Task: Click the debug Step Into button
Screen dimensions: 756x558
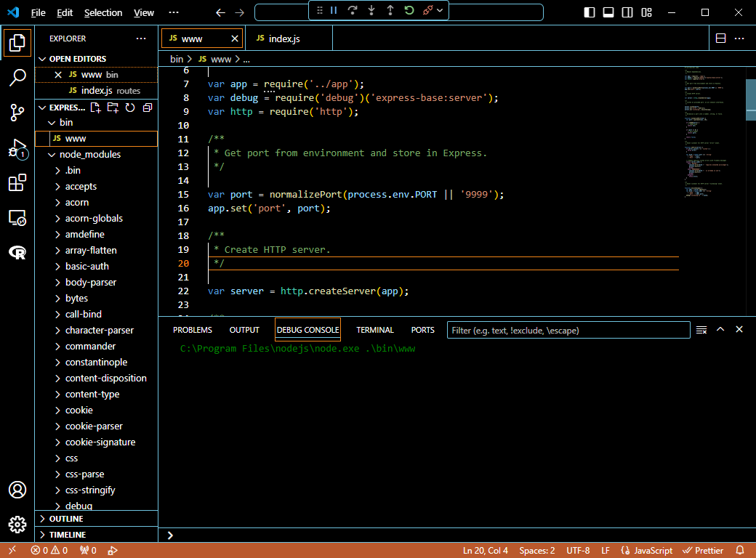Action: pyautogui.click(x=371, y=10)
